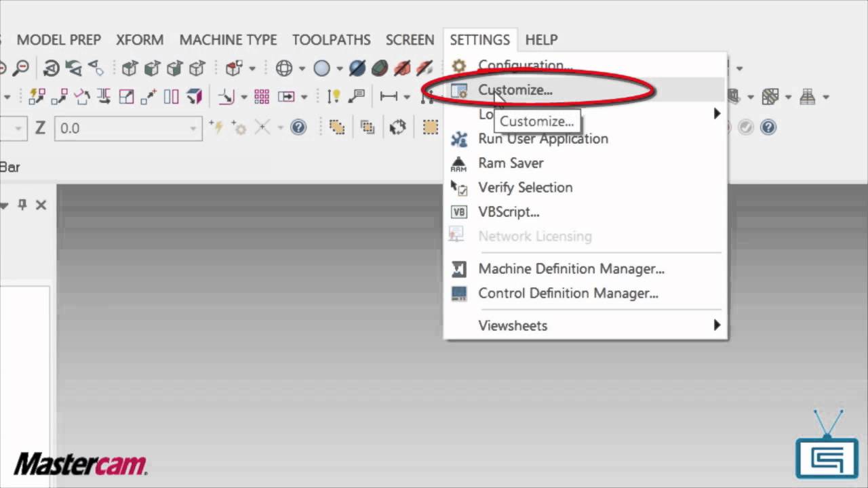Select Verify Selection menu item
Image resolution: width=868 pixels, height=488 pixels.
(586, 187)
